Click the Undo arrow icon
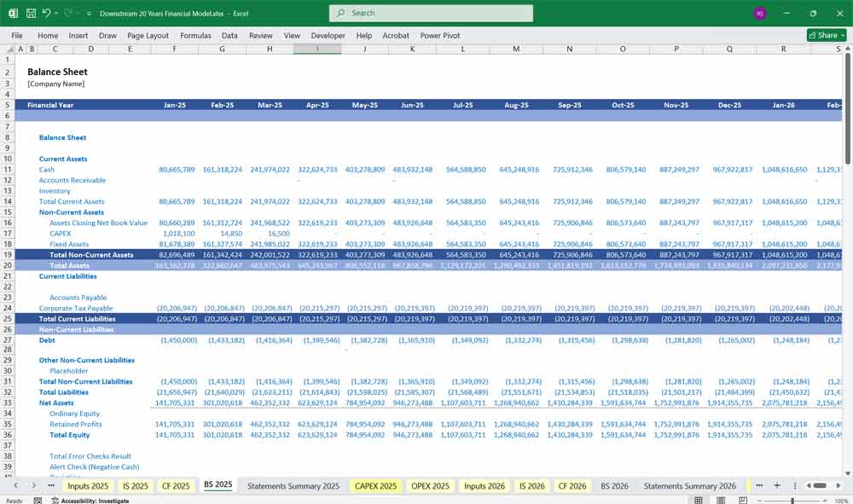 click(x=46, y=14)
